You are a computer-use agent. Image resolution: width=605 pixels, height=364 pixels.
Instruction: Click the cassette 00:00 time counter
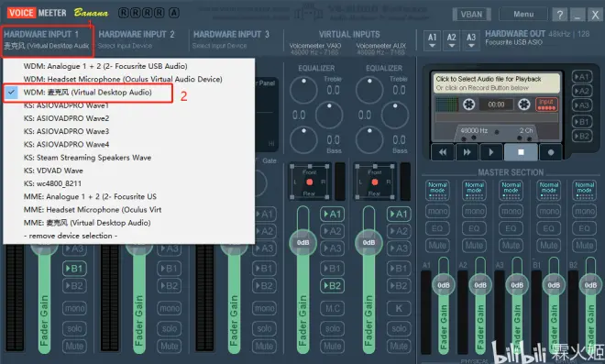tap(496, 105)
